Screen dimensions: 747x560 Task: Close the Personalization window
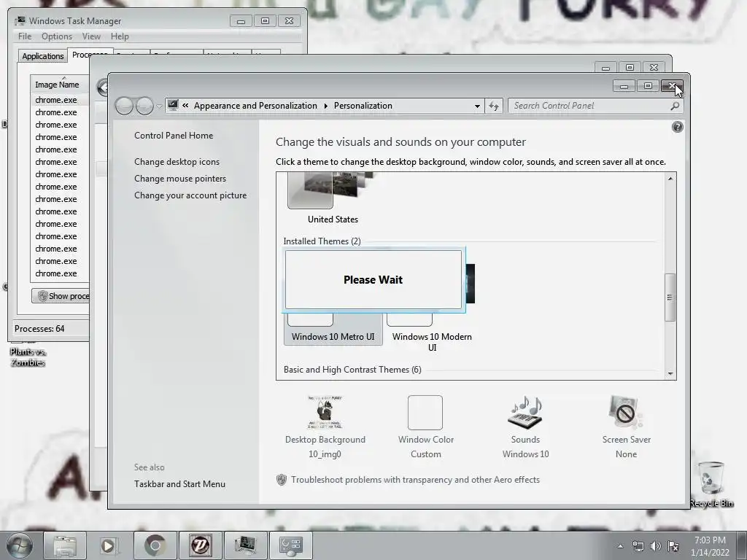672,86
